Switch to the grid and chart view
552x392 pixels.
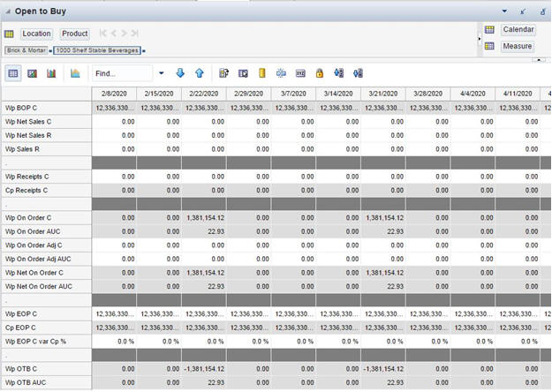[x=32, y=73]
